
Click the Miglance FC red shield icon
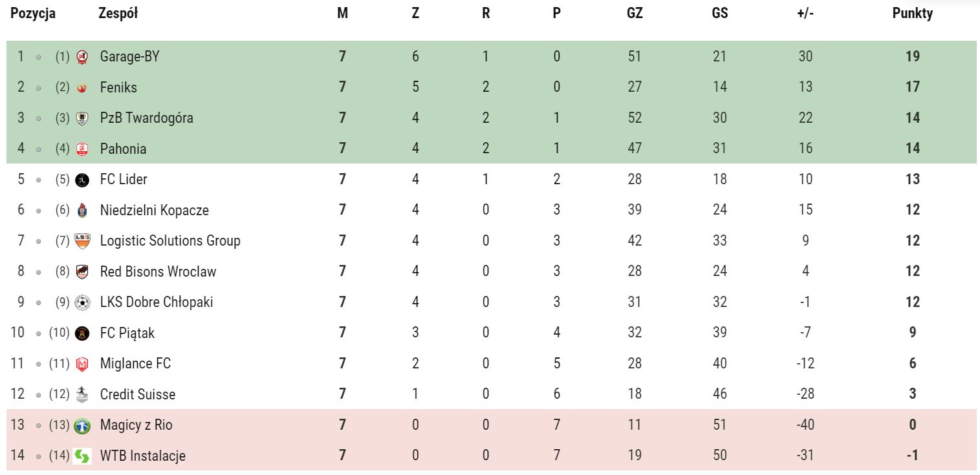pos(82,364)
